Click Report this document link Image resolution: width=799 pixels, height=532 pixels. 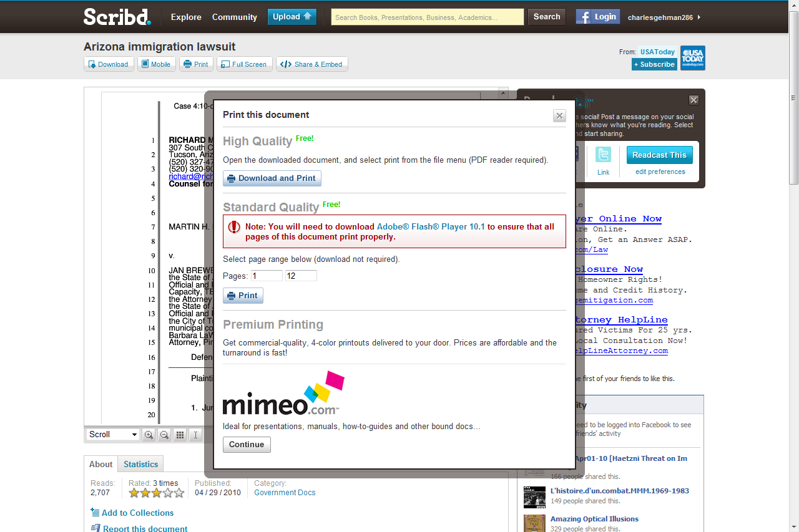click(x=145, y=528)
